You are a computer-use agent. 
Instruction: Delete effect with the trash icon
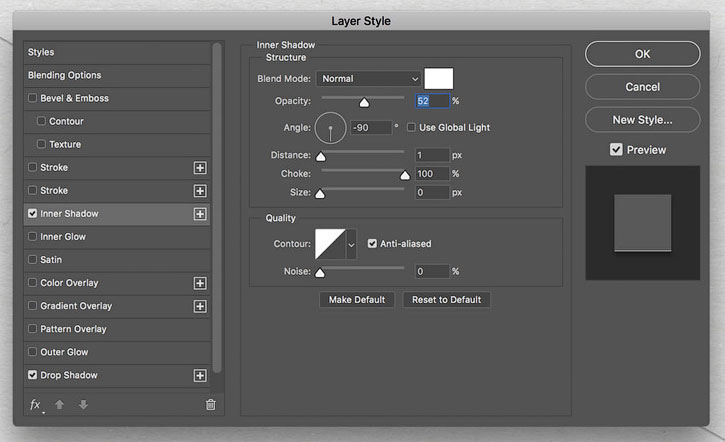[210, 405]
